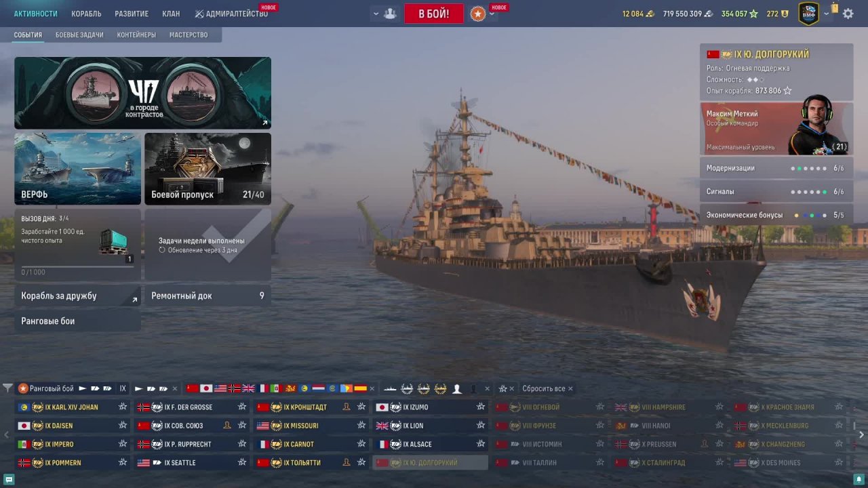868x488 pixels.
Task: Filter carousel by the Japanese flag
Action: (x=206, y=388)
